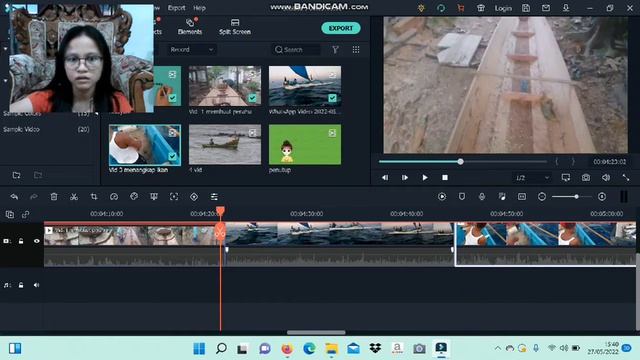The height and width of the screenshot is (360, 640).
Task: Open the crop tool
Action: pos(94,197)
